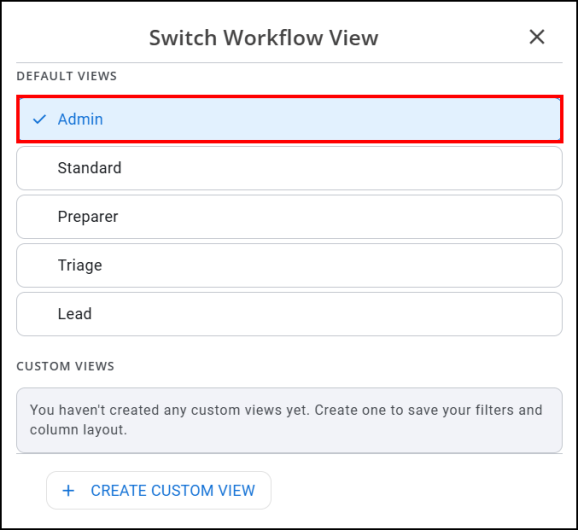Click the Lead label text
The height and width of the screenshot is (530, 578).
(x=75, y=314)
